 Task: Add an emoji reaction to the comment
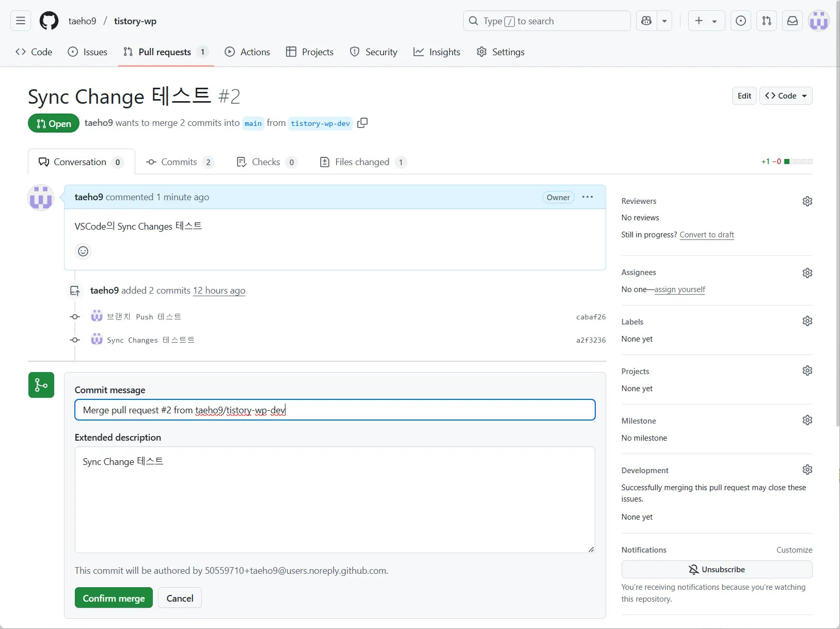click(x=83, y=251)
